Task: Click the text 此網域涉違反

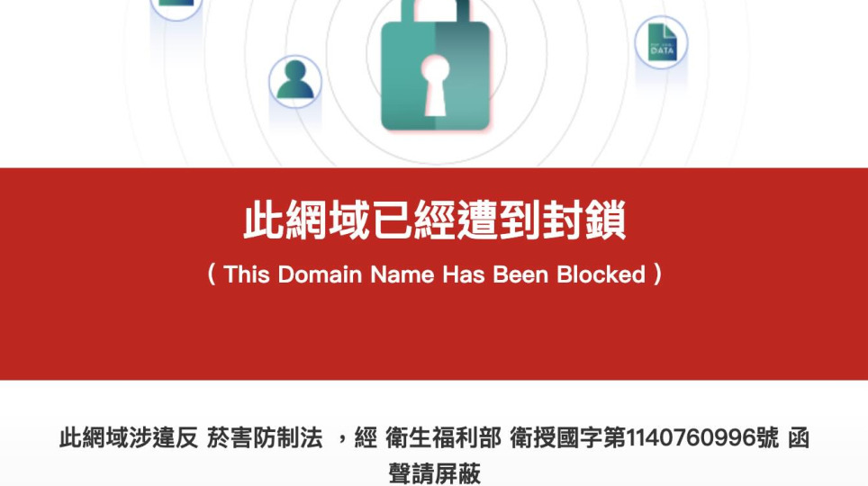Action: [129, 437]
